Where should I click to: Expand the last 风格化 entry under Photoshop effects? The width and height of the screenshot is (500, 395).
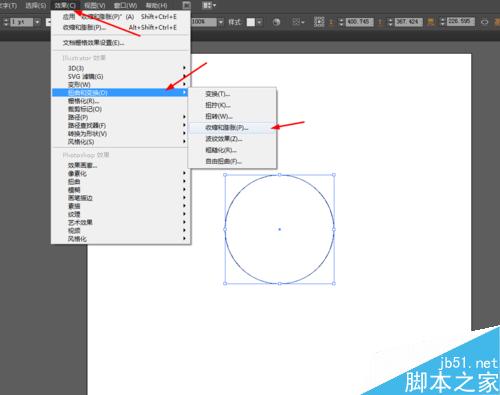121,239
